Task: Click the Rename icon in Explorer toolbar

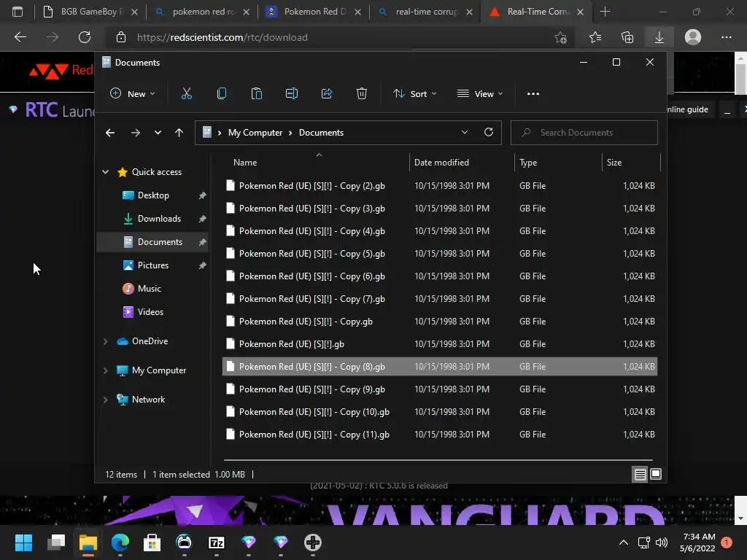Action: click(292, 94)
